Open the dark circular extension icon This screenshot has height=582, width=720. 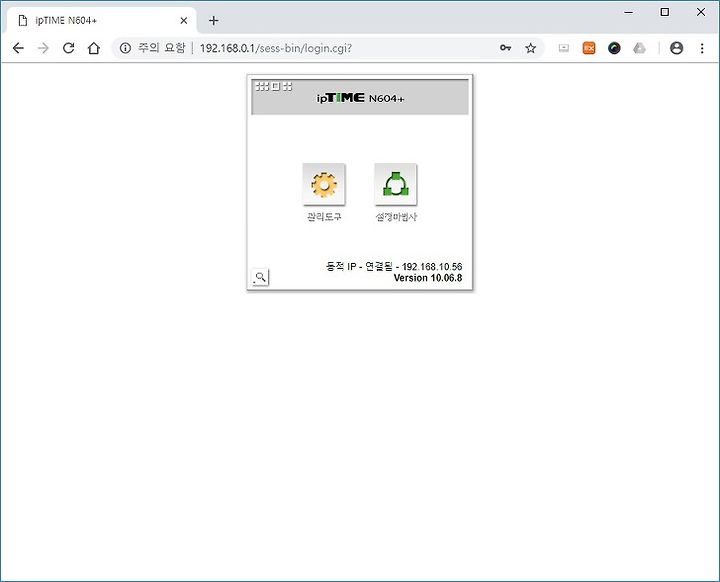click(614, 48)
